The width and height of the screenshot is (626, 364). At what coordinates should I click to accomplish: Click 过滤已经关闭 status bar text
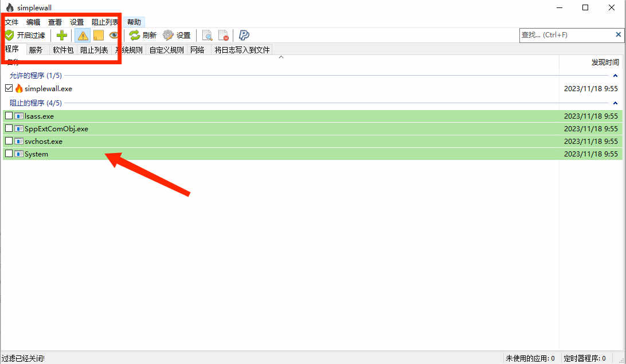pos(23,358)
